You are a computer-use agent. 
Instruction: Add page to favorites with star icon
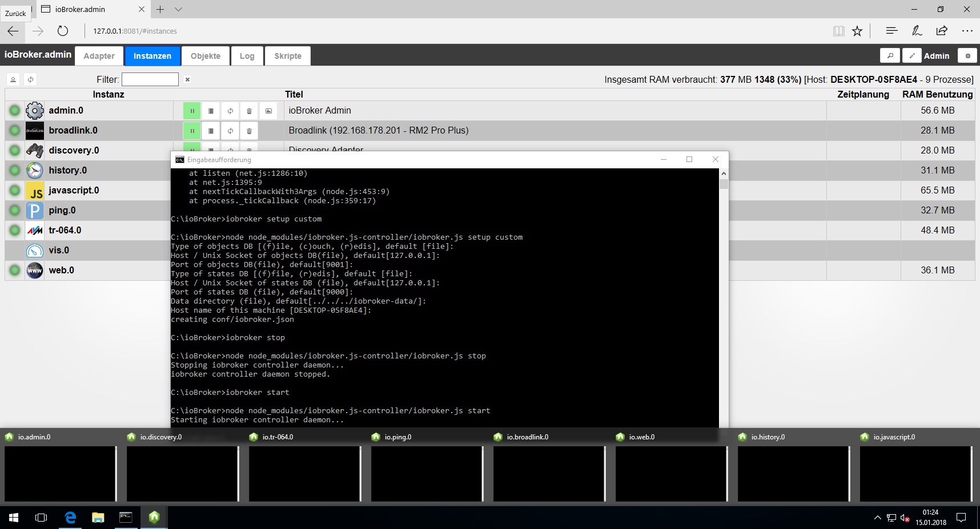click(857, 31)
